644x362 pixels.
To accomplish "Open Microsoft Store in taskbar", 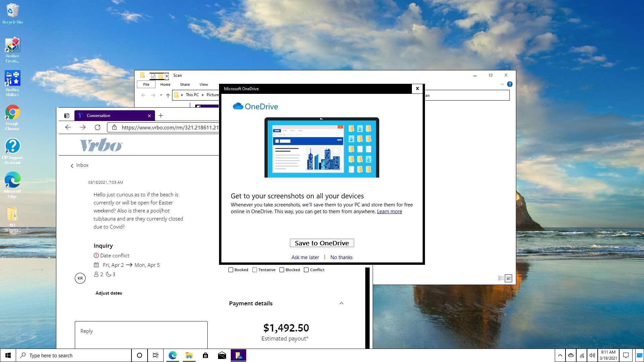I will [205, 355].
